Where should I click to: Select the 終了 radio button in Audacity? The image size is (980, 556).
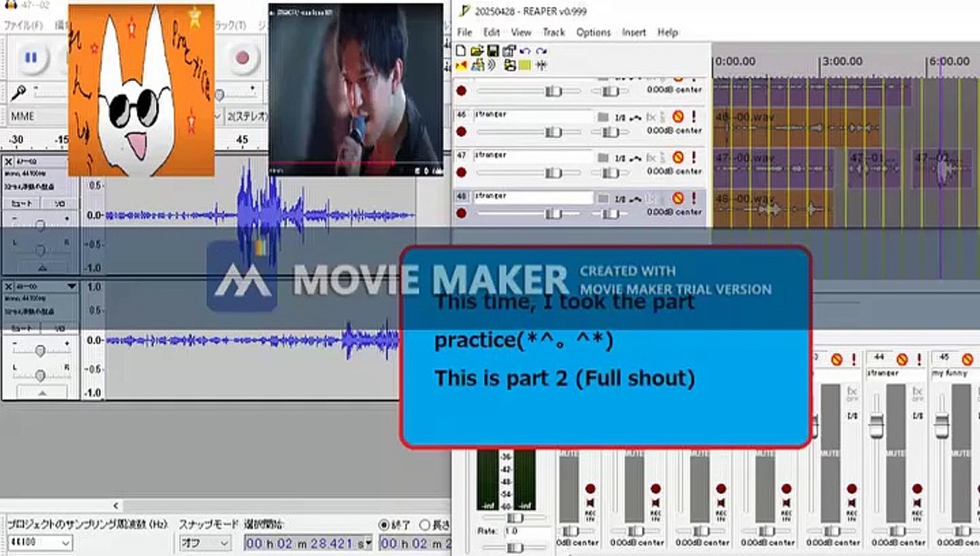(x=384, y=525)
